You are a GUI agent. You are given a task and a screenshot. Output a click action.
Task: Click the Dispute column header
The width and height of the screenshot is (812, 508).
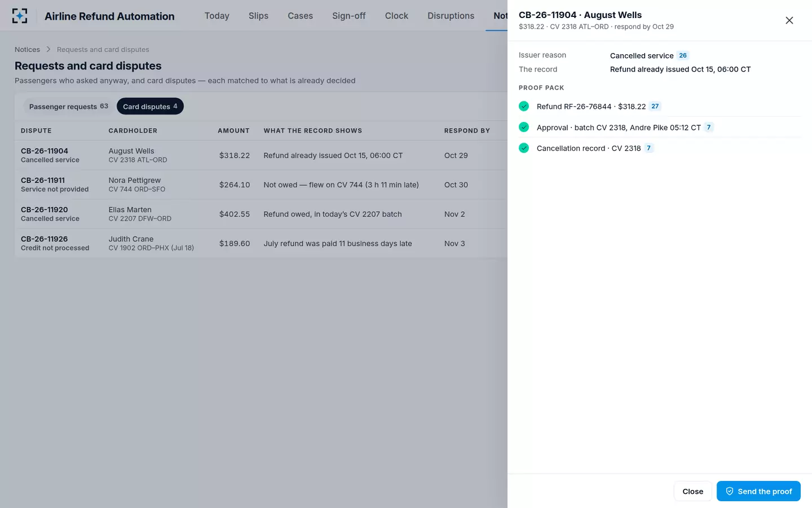coord(36,130)
